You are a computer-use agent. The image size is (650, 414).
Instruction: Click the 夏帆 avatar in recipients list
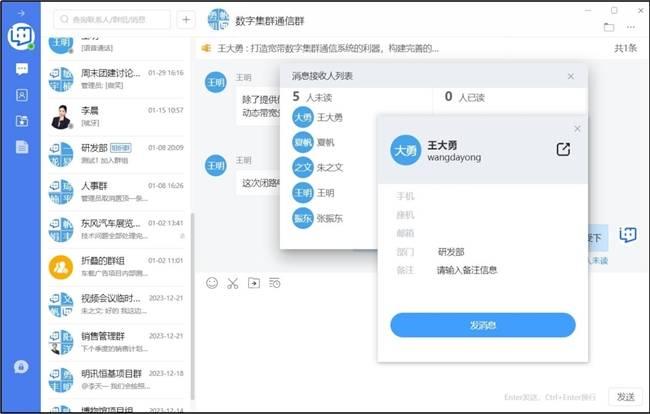(303, 143)
